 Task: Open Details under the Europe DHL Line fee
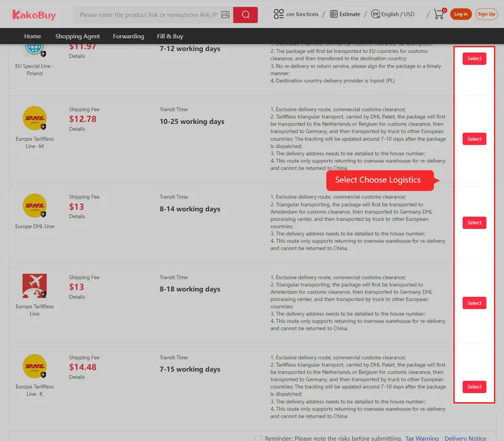77,217
